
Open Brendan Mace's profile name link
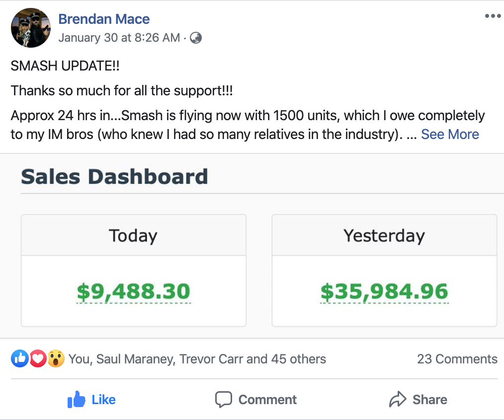click(104, 19)
